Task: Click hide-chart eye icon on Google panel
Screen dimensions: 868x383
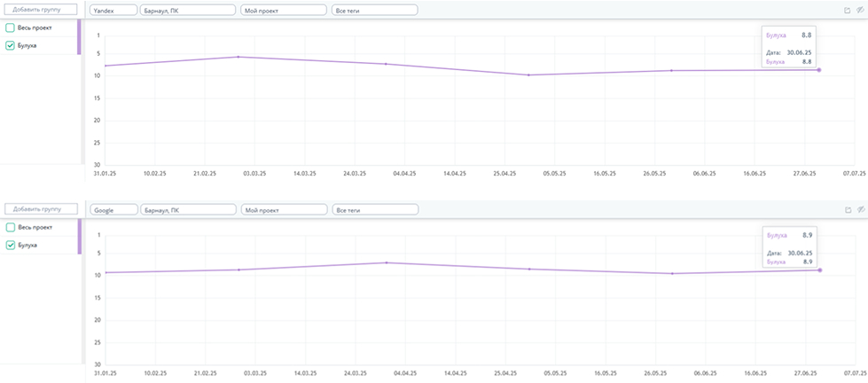Action: click(x=859, y=210)
